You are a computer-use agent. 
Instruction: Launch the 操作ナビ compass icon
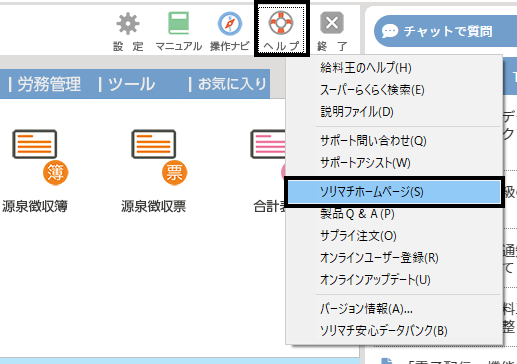[230, 24]
